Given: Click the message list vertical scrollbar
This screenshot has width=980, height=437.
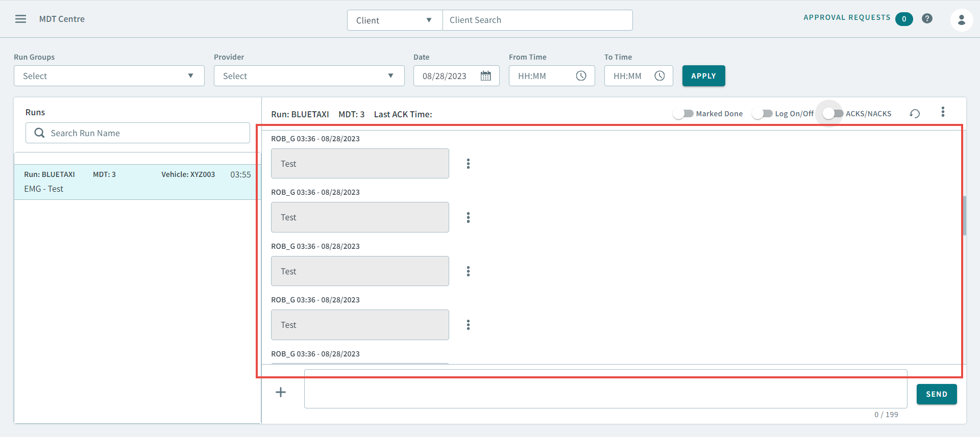Looking at the screenshot, I should tap(964, 216).
